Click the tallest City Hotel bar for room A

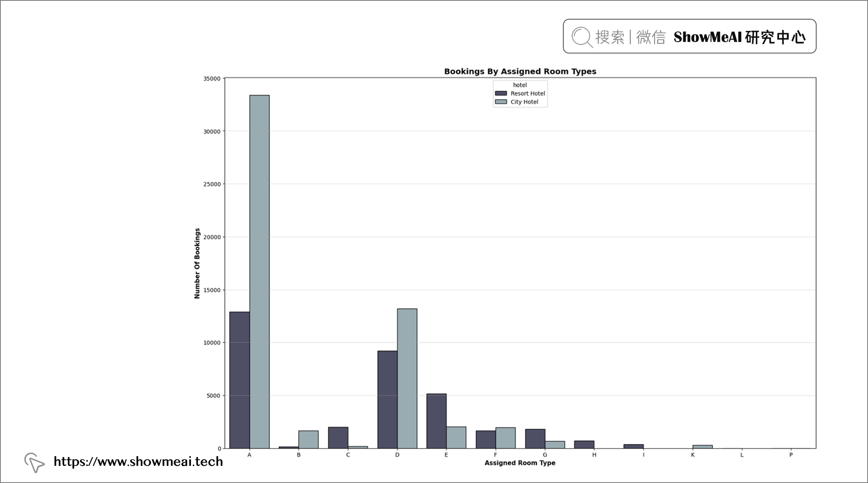(259, 272)
